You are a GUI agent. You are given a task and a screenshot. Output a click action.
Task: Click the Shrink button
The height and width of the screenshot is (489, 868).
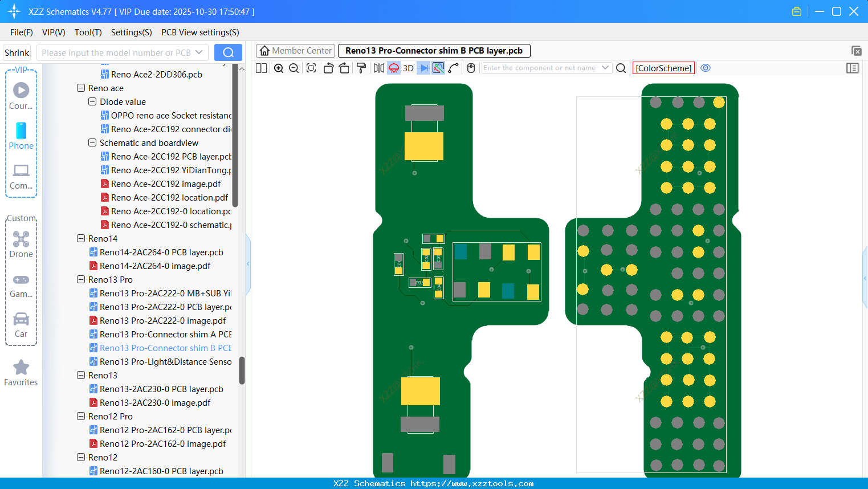17,53
